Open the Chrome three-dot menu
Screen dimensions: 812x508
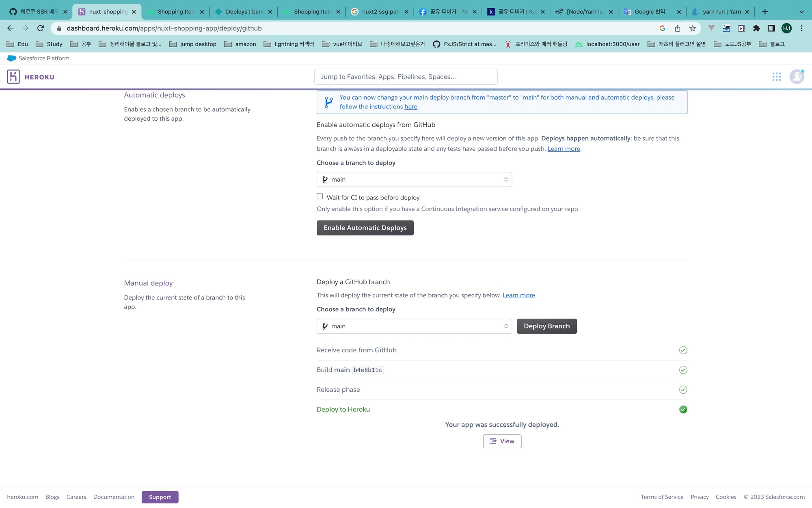tap(801, 28)
